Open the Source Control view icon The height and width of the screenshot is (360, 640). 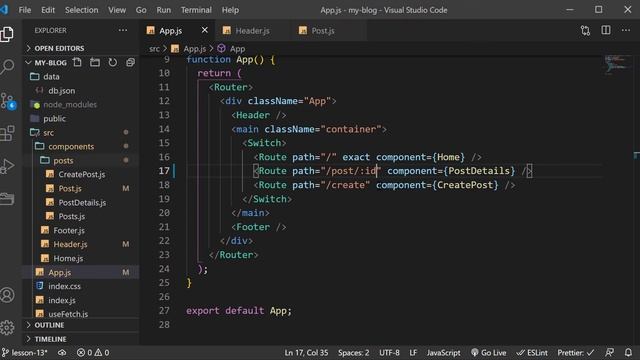[x=8, y=100]
